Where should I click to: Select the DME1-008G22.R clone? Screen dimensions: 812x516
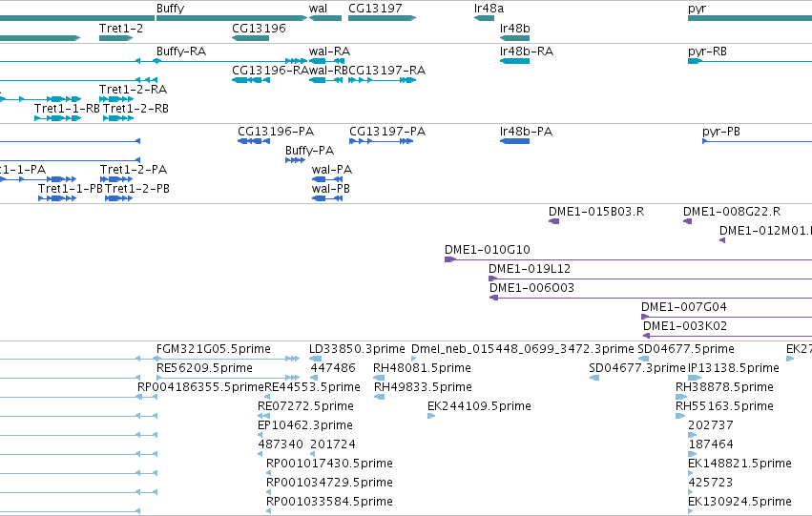[x=687, y=221]
